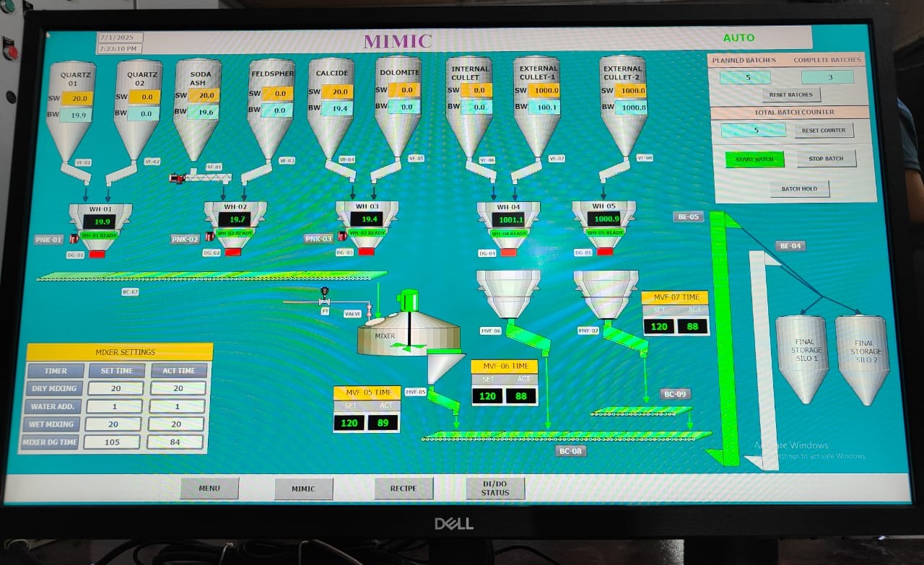The image size is (924, 565).
Task: Click the Planned Batches value field
Action: pyautogui.click(x=745, y=77)
